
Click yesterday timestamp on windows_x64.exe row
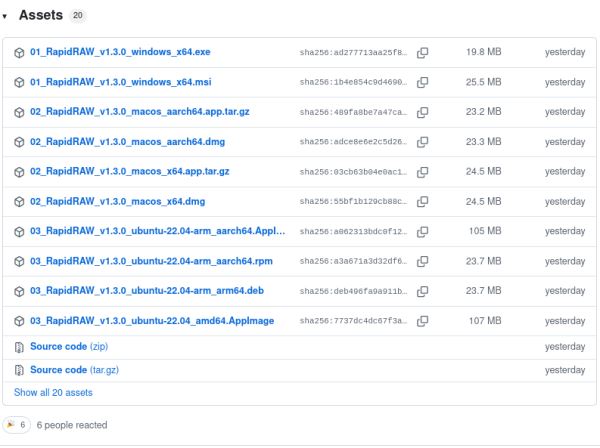tap(565, 52)
